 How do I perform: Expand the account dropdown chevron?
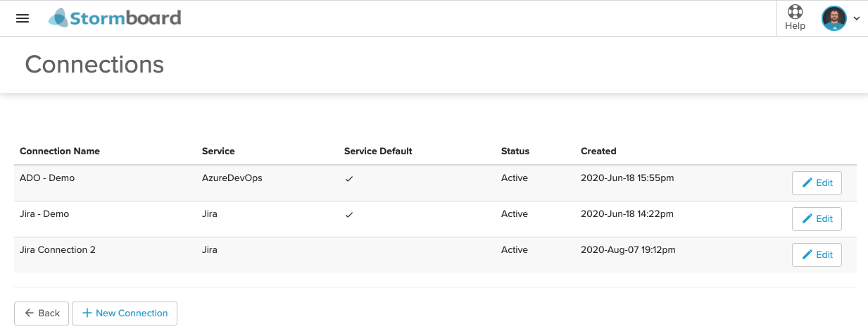tap(856, 19)
